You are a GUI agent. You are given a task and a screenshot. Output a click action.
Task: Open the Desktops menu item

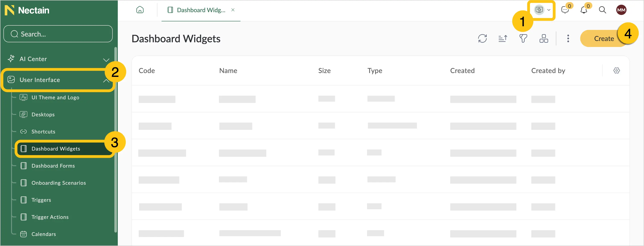tap(43, 115)
